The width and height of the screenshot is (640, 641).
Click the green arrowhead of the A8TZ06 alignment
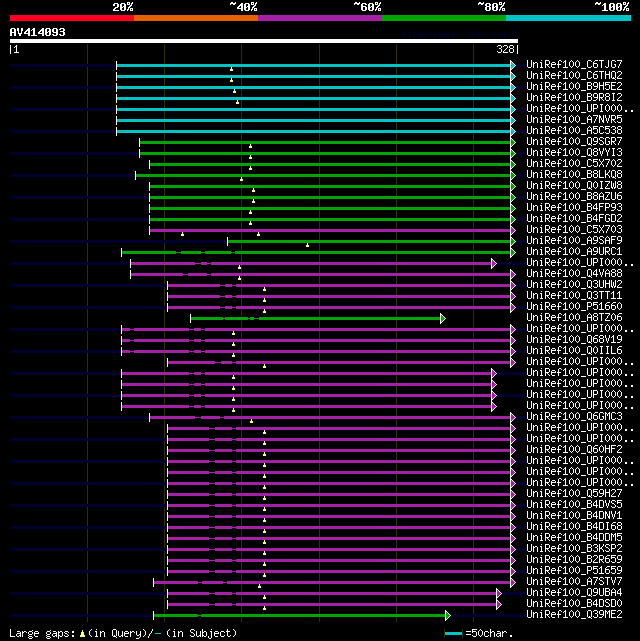[x=443, y=318]
